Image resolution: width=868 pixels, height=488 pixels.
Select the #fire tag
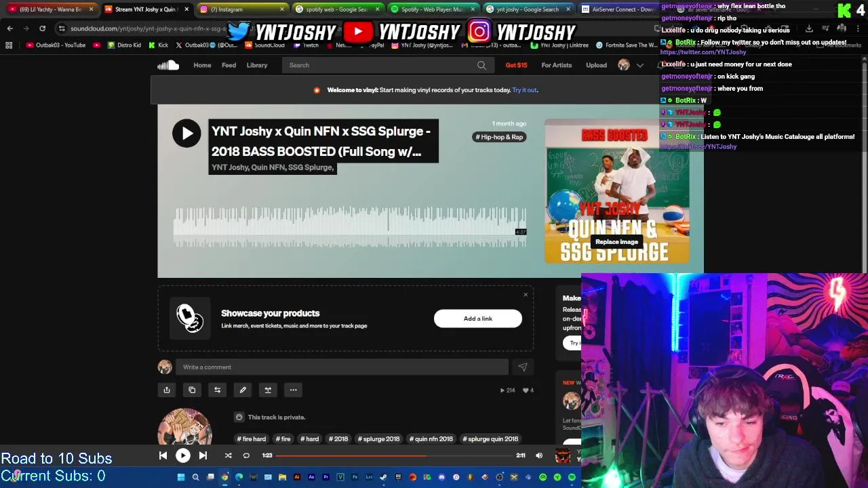pos(283,439)
